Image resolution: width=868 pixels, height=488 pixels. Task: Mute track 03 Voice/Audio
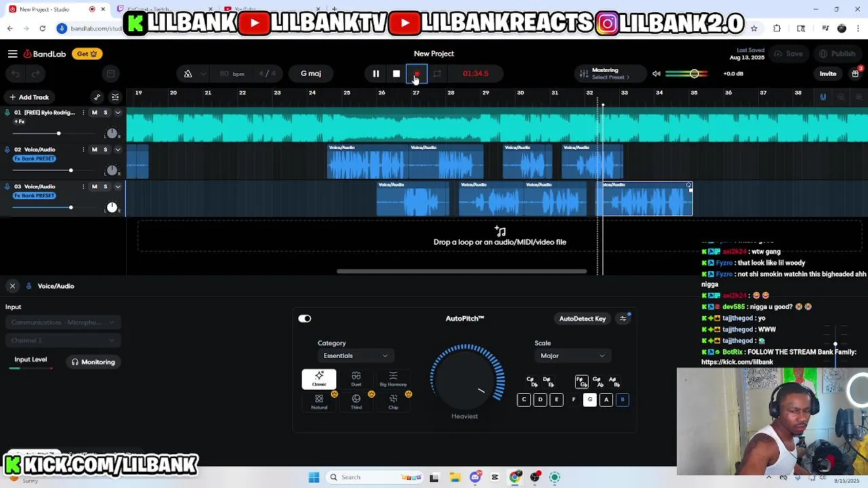click(94, 186)
